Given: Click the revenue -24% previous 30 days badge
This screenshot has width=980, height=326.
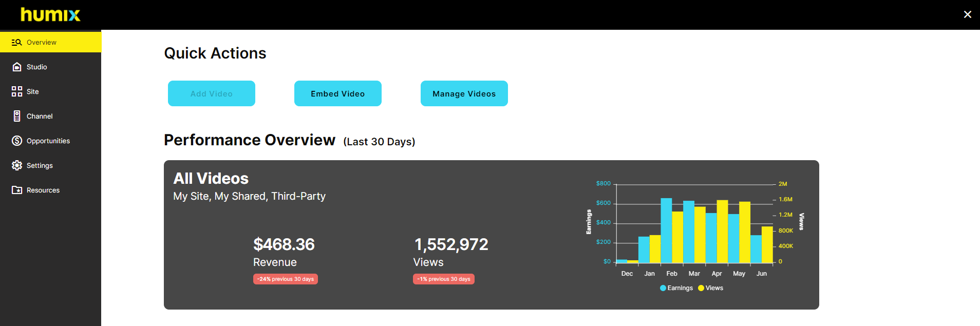Looking at the screenshot, I should 286,279.
